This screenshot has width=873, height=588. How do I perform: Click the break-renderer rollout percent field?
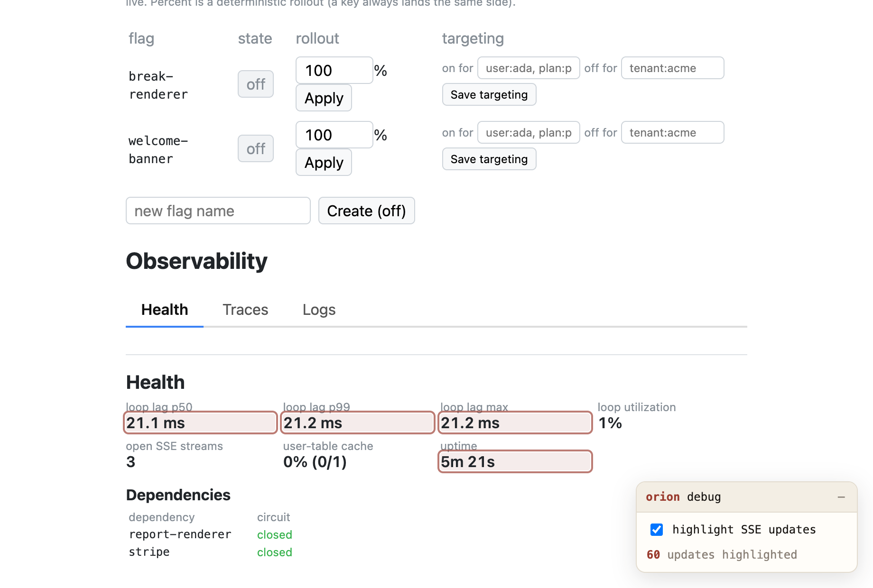click(x=334, y=70)
